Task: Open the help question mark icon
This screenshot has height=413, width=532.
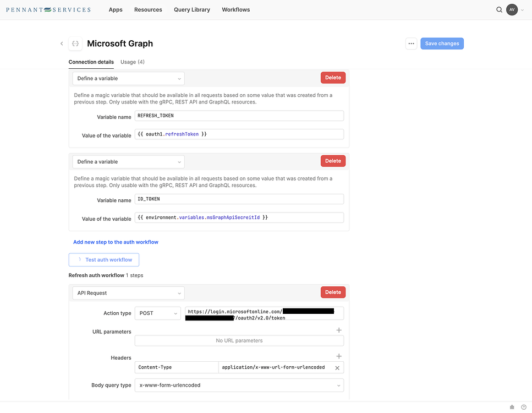Action: [524, 407]
